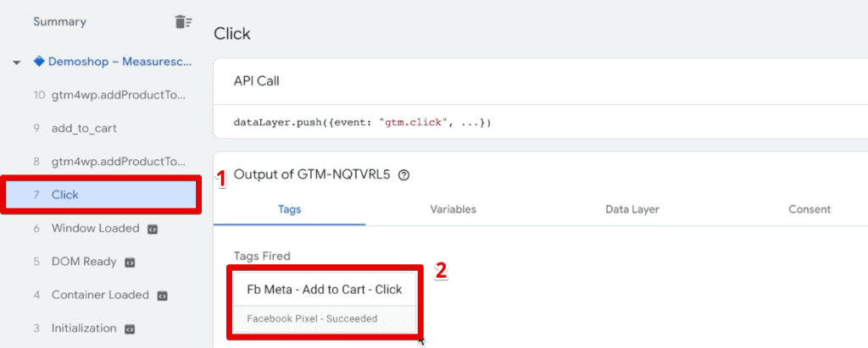The image size is (868, 348).
Task: Collapse the Demoshop container tree arrow
Action: point(17,63)
